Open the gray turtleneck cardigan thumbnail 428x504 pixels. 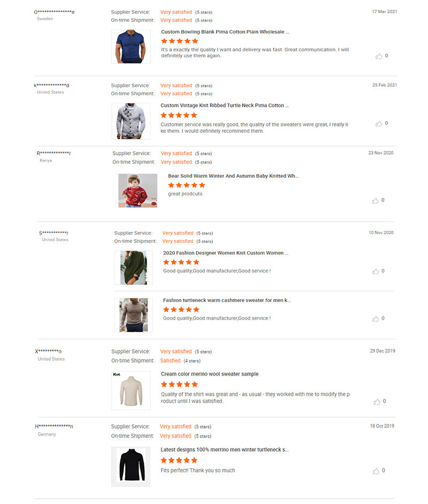point(131,121)
